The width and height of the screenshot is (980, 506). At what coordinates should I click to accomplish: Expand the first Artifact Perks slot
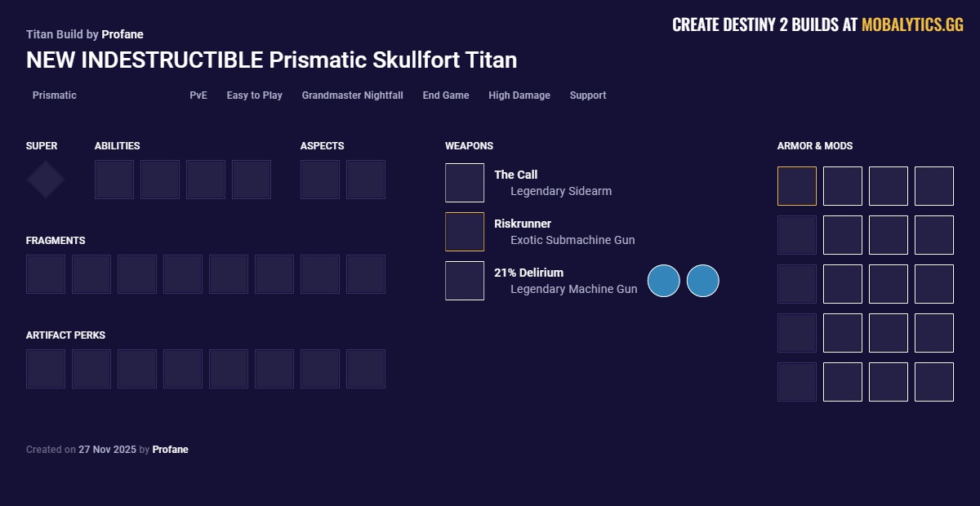[45, 368]
